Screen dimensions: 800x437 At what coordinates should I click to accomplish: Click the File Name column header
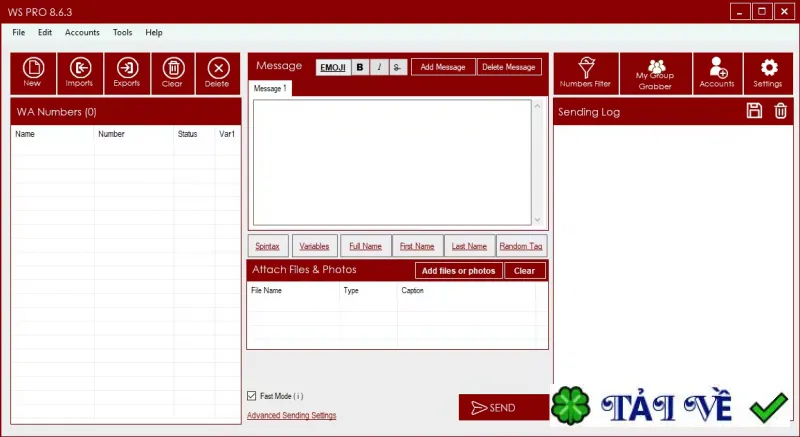click(293, 291)
